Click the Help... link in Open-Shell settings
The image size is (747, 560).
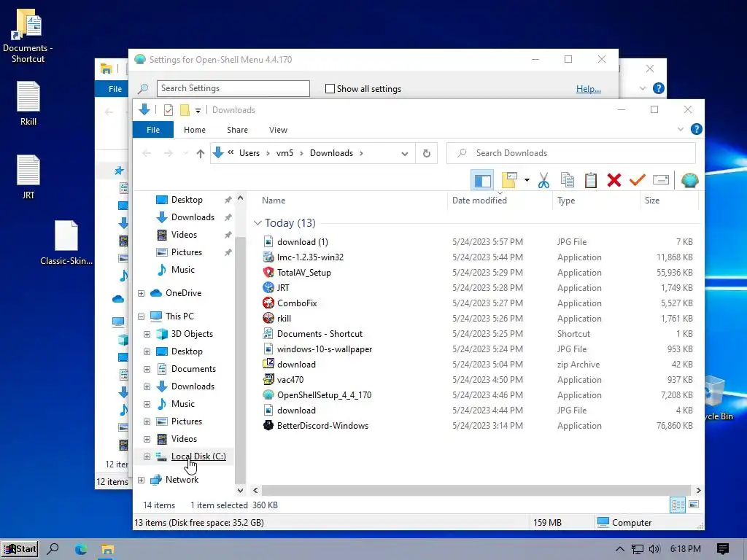589,88
